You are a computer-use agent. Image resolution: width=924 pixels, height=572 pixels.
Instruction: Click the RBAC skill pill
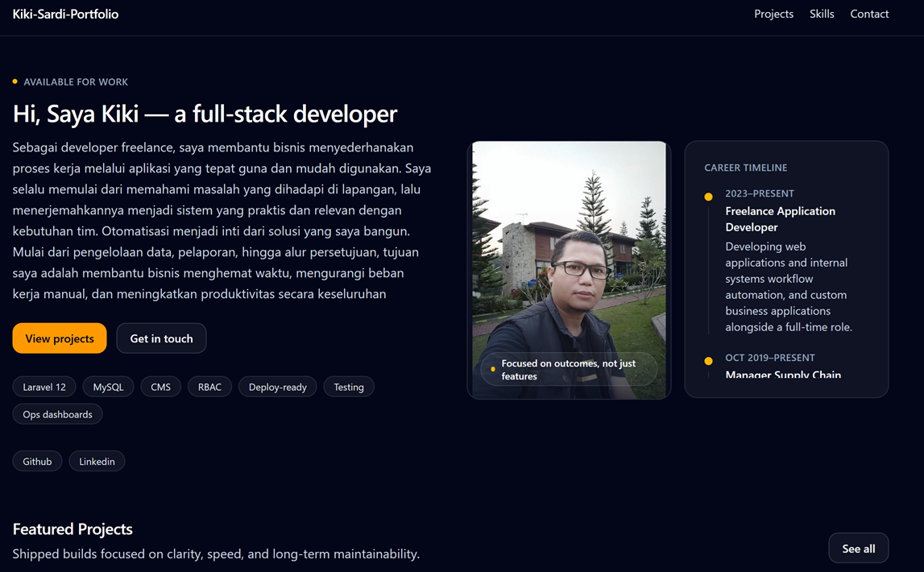(x=209, y=387)
